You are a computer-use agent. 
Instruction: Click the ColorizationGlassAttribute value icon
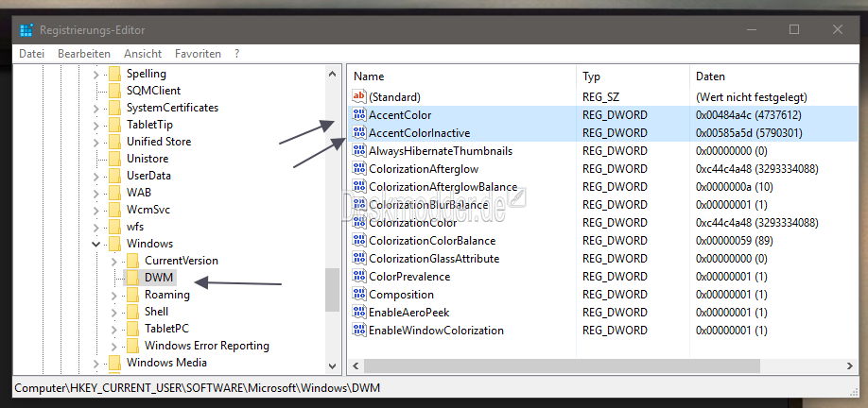(x=359, y=259)
